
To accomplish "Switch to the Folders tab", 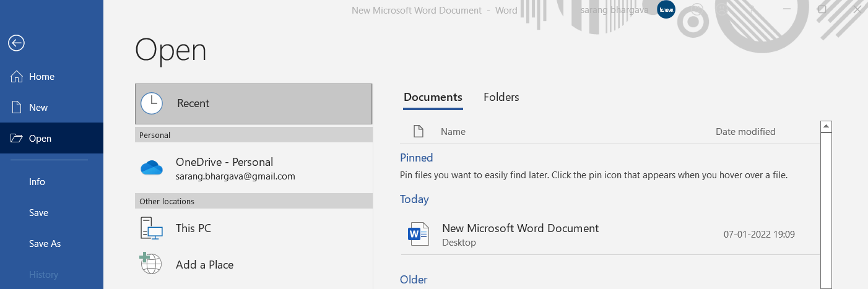I will (501, 97).
